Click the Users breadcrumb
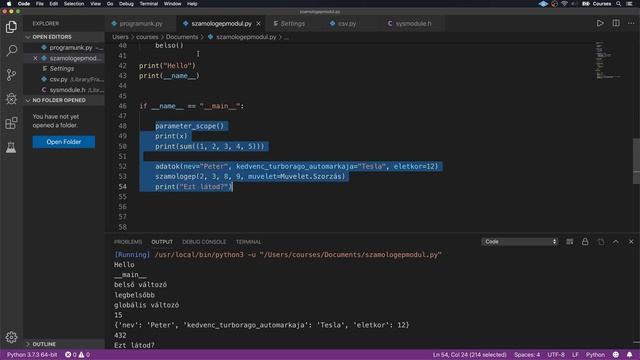Viewport: 640px width, 360px height. click(120, 37)
